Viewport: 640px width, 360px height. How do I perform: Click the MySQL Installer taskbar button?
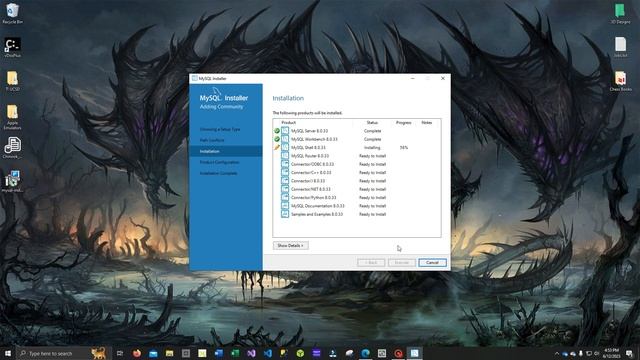tap(414, 353)
